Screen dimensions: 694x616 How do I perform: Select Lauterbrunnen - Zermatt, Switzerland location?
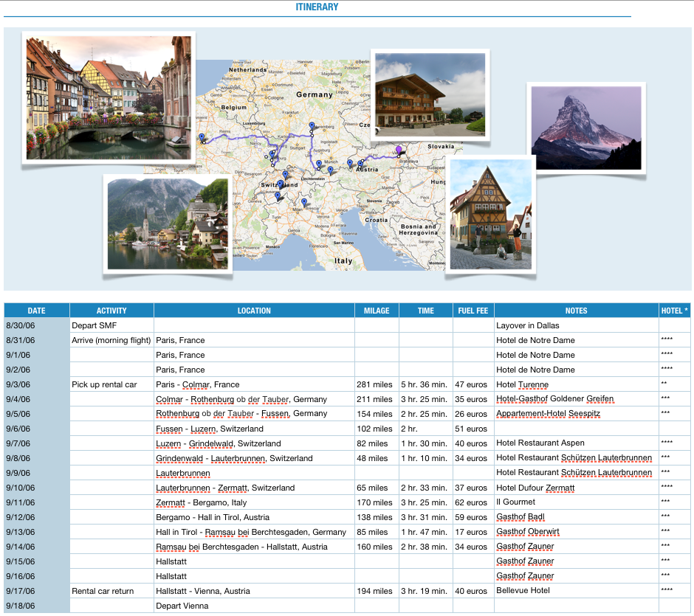[254, 488]
